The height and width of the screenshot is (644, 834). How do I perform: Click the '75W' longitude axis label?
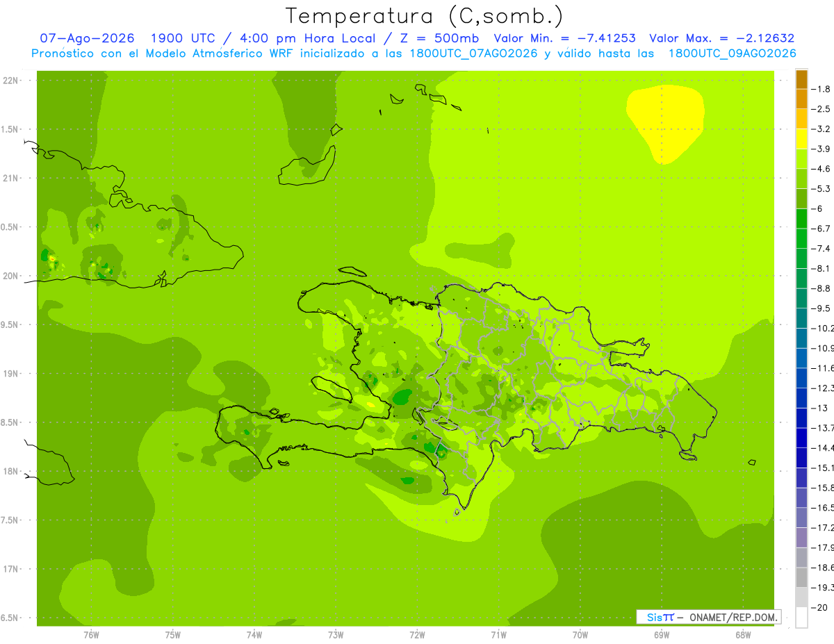point(173,634)
